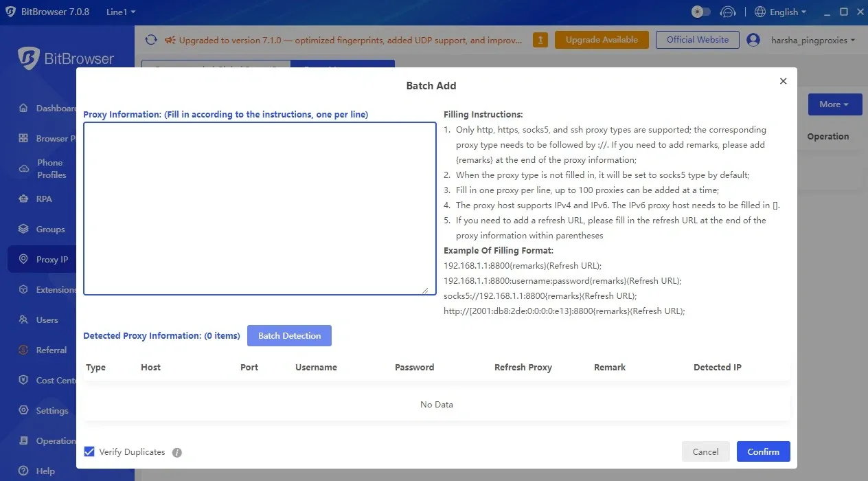The height and width of the screenshot is (481, 868).
Task: Open the English language dropdown
Action: click(x=779, y=12)
